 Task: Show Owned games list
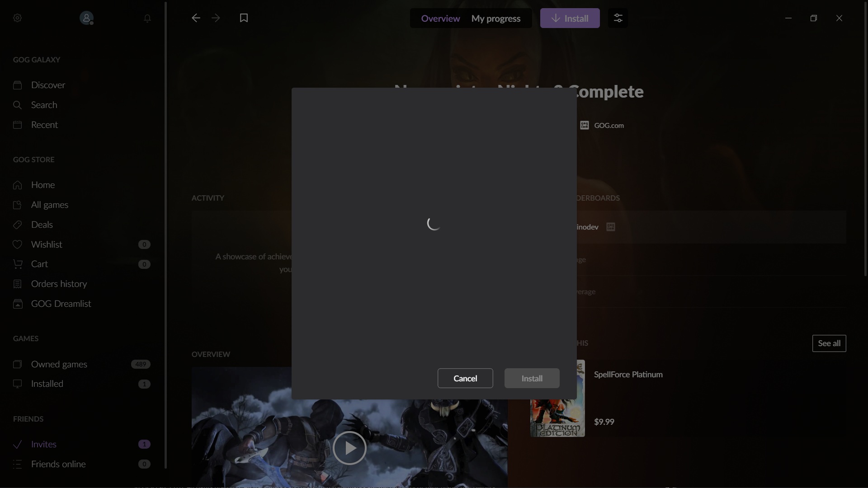coord(59,364)
